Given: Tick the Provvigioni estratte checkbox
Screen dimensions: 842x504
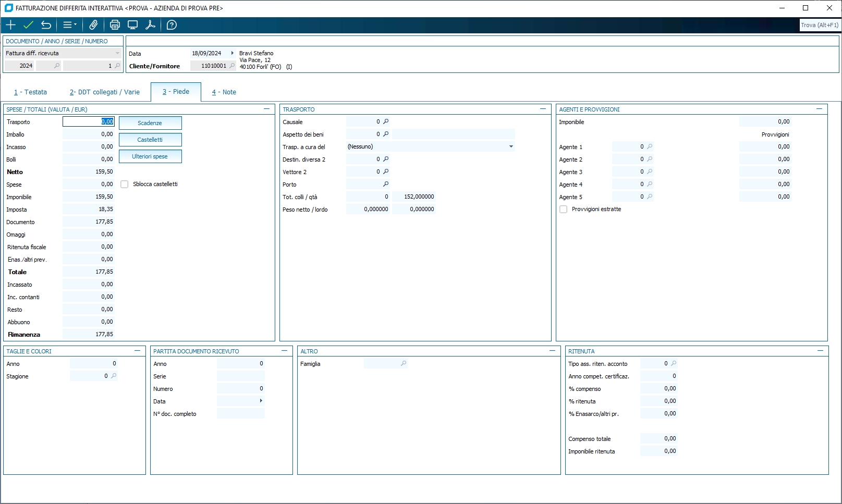Looking at the screenshot, I should click(564, 209).
